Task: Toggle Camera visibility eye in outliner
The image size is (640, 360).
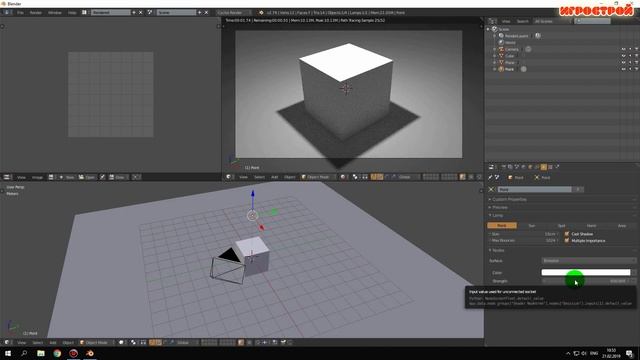Action: coord(624,49)
